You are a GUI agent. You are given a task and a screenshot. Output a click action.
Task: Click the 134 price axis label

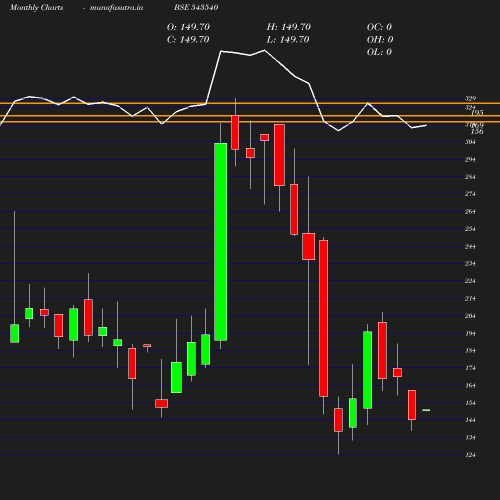(x=470, y=437)
